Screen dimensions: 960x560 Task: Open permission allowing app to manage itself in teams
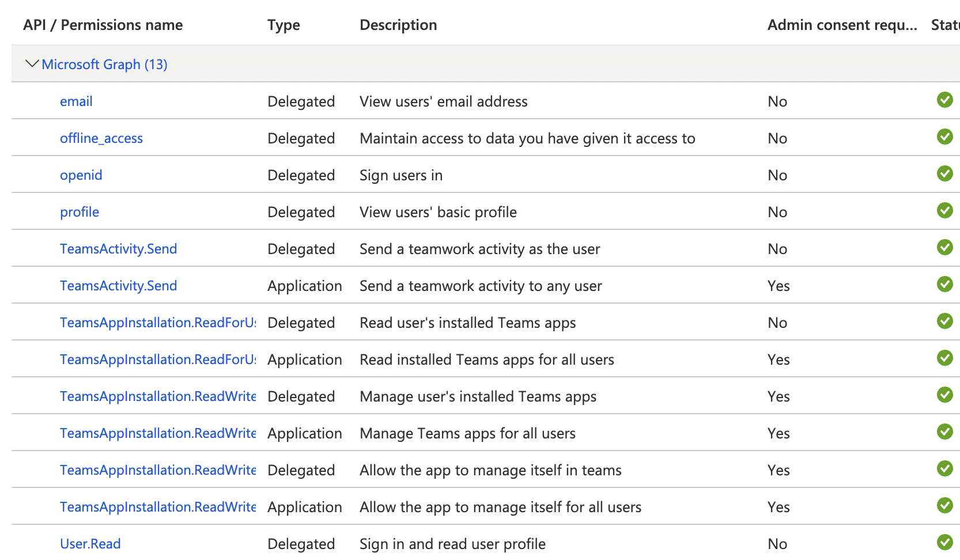(158, 470)
